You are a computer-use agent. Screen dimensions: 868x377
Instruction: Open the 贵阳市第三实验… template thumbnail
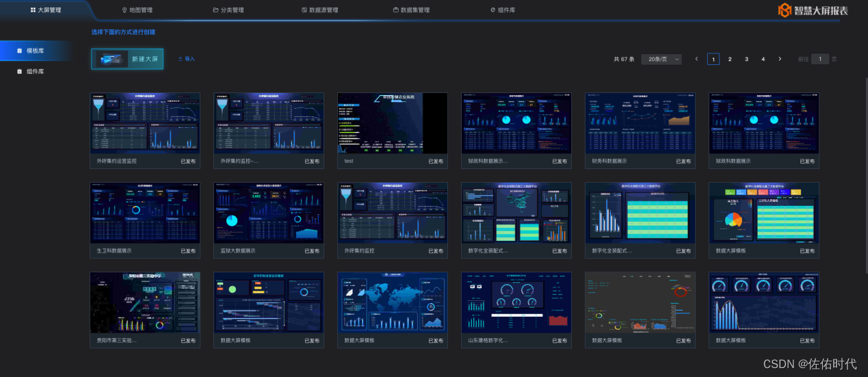(x=145, y=302)
